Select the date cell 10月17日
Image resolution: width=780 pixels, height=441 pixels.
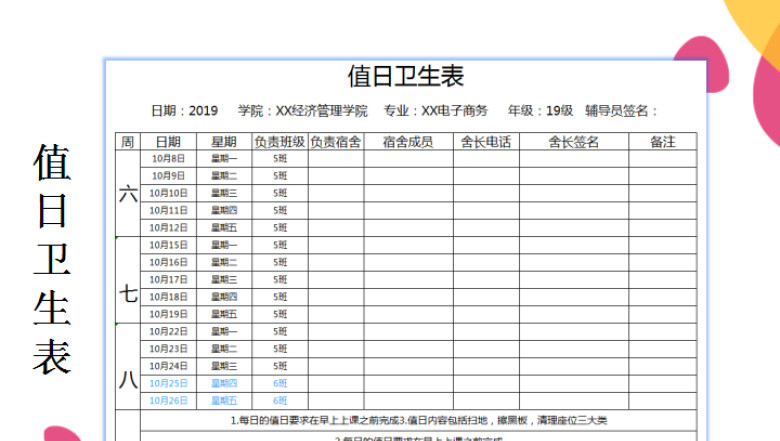168,279
